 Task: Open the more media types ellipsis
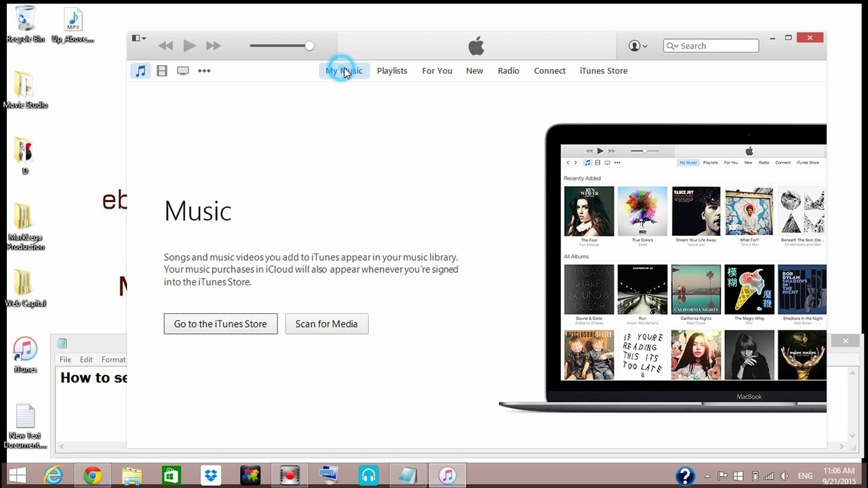click(x=204, y=70)
